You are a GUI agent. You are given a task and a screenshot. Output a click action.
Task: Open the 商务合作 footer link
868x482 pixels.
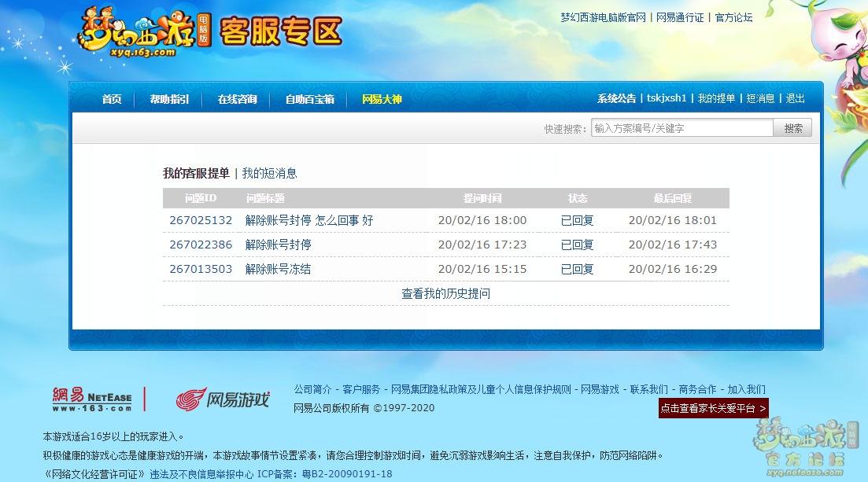697,389
